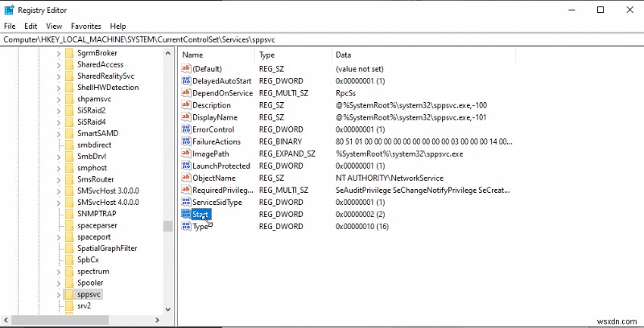Click the SmartSAMD folder icon
This screenshot has width=644, height=328.
(69, 133)
